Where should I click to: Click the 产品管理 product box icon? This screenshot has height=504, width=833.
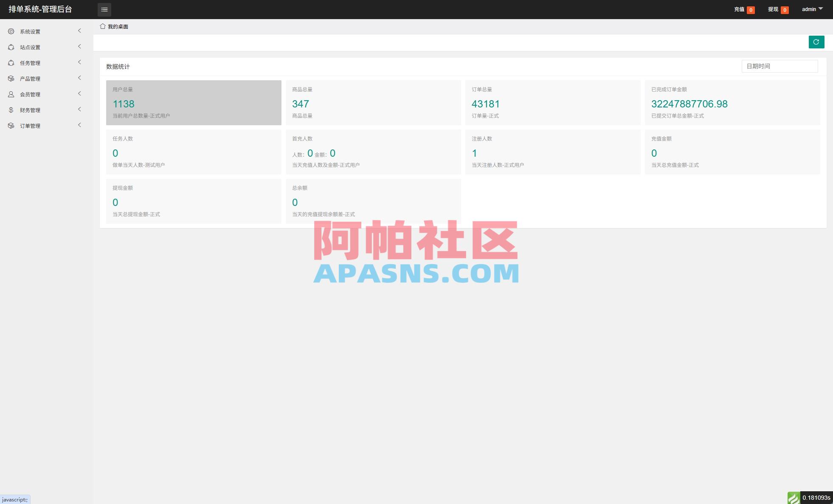click(11, 78)
